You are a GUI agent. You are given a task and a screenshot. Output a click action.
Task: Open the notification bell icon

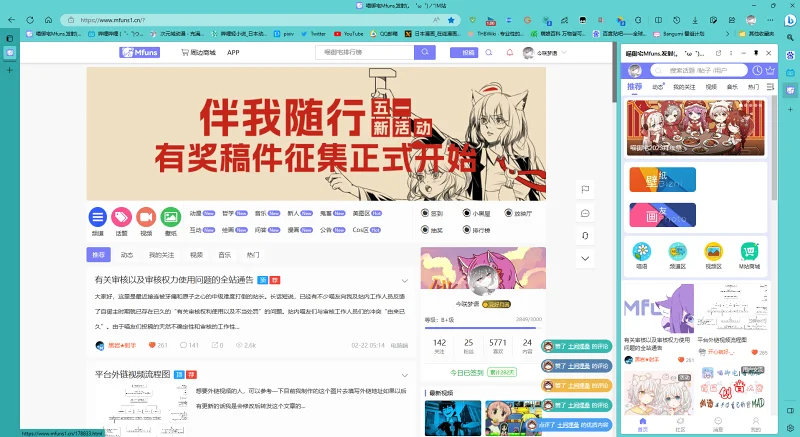[509, 52]
